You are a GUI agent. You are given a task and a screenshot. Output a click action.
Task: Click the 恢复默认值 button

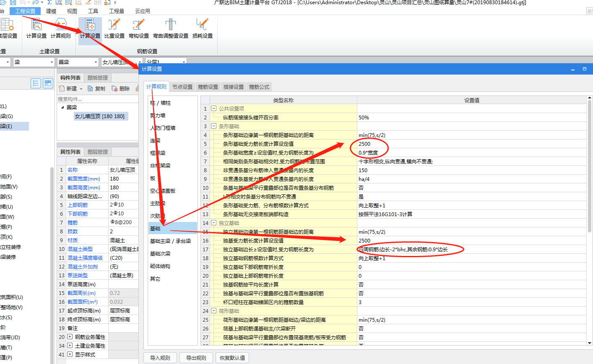point(232,358)
